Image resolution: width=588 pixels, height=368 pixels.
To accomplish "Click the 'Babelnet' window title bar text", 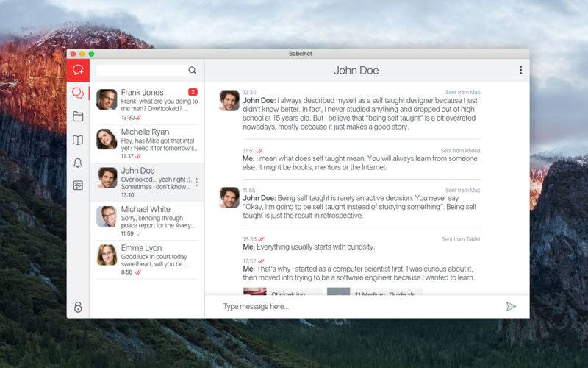I will (x=301, y=54).
